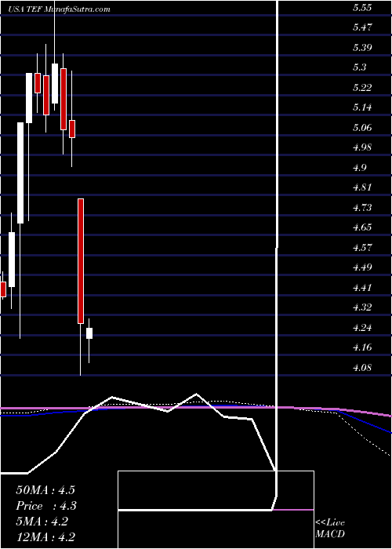Select the 'Price : 4.3' legend text
Image resolution: width=392 pixels, height=549 pixels.
click(46, 506)
